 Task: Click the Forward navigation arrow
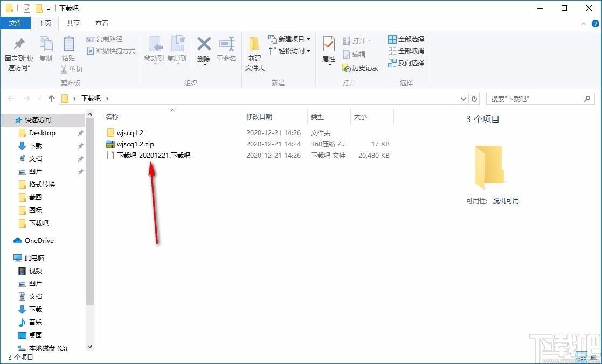(26, 99)
